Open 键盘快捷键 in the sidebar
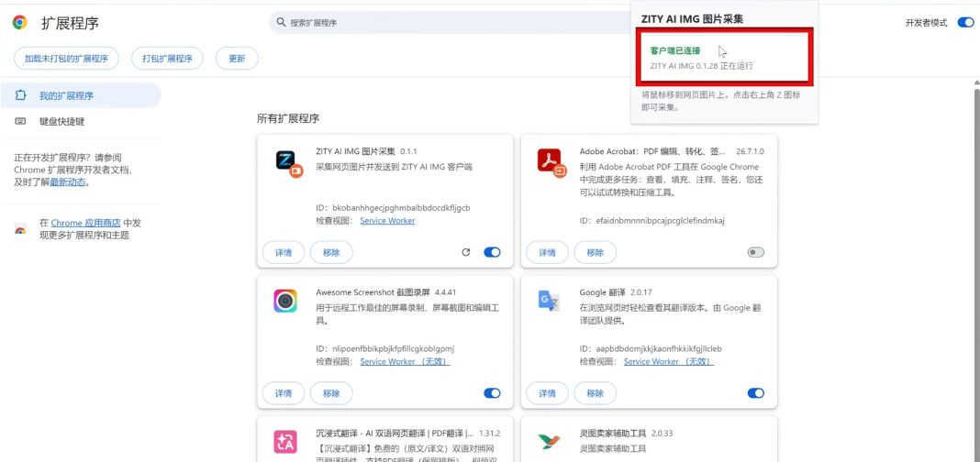 (x=80, y=121)
